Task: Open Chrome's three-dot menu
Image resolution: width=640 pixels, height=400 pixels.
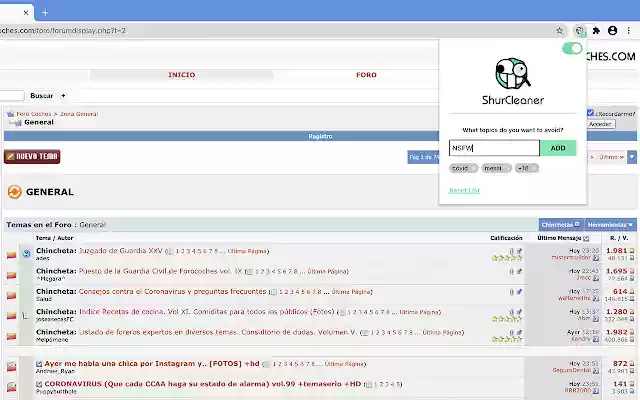Action: pos(629,31)
